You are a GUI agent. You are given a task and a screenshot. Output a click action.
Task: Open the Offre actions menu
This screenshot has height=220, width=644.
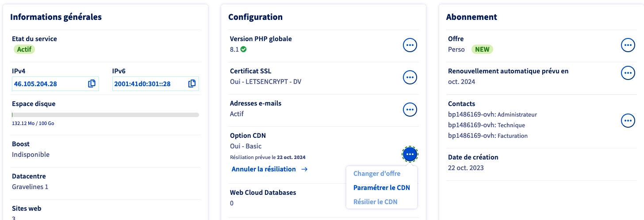(628, 45)
